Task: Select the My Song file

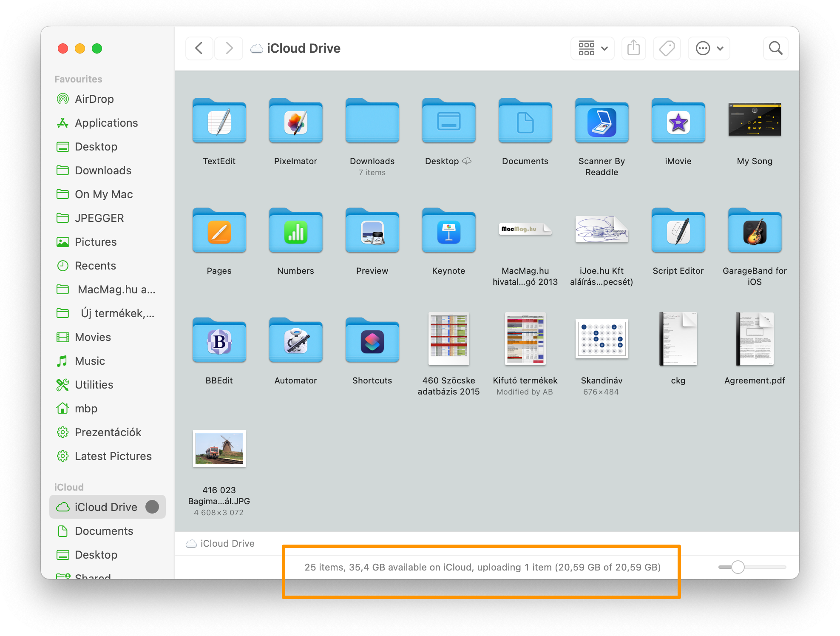Action: tap(755, 119)
